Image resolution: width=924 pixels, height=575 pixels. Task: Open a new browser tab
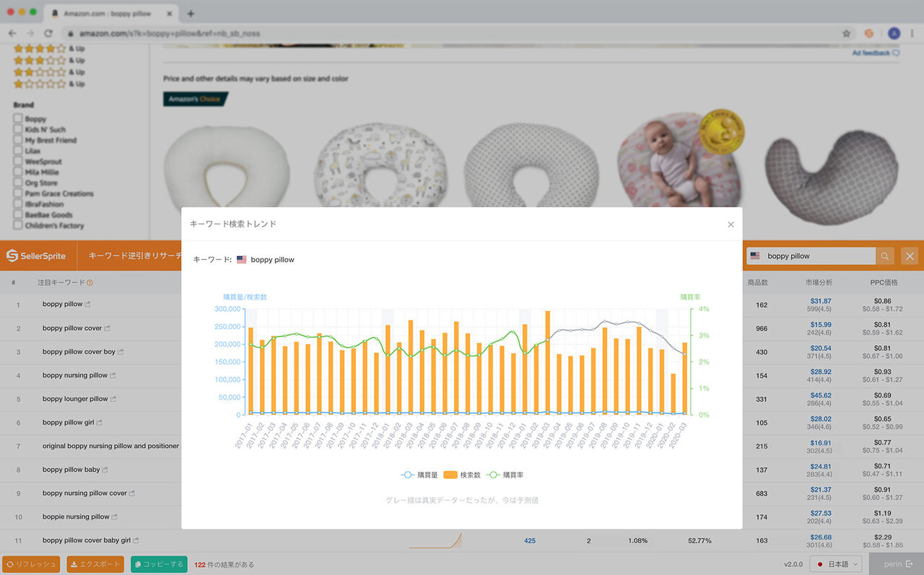191,14
